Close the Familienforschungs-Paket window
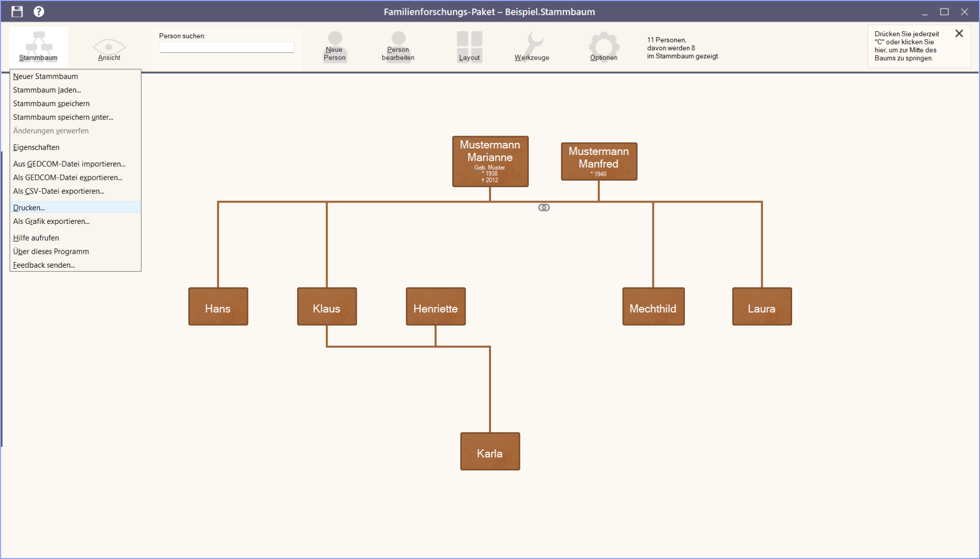This screenshot has width=980, height=559. point(964,12)
